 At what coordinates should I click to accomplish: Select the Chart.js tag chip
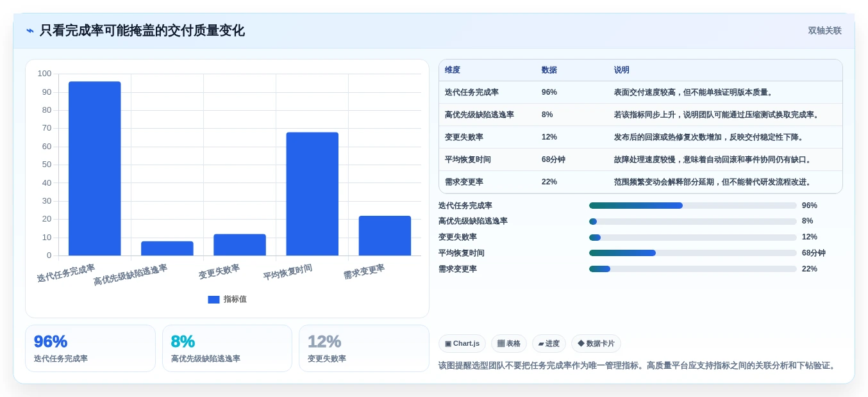coord(462,343)
